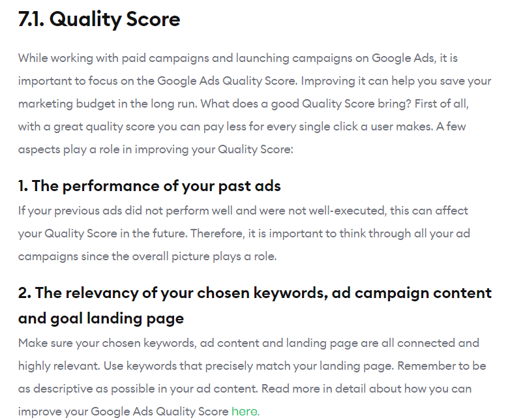Click the text "improve your Google Ads Quality Score"

point(123,412)
